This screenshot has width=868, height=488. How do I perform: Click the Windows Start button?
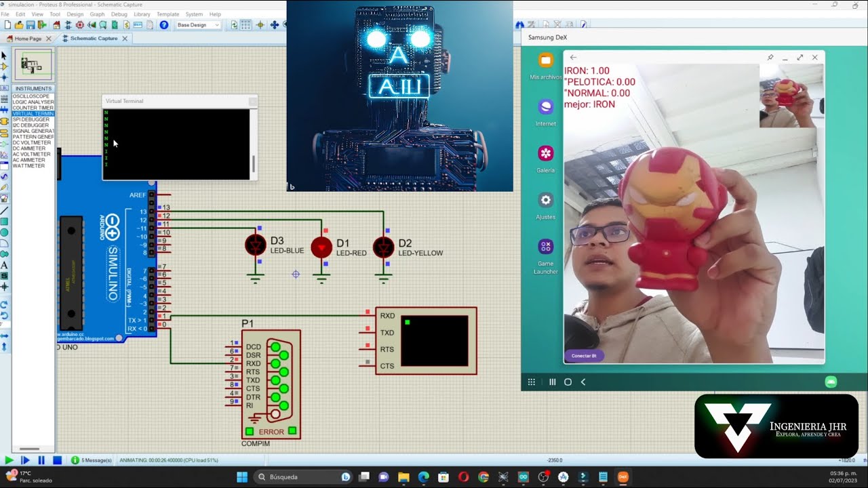[242, 477]
